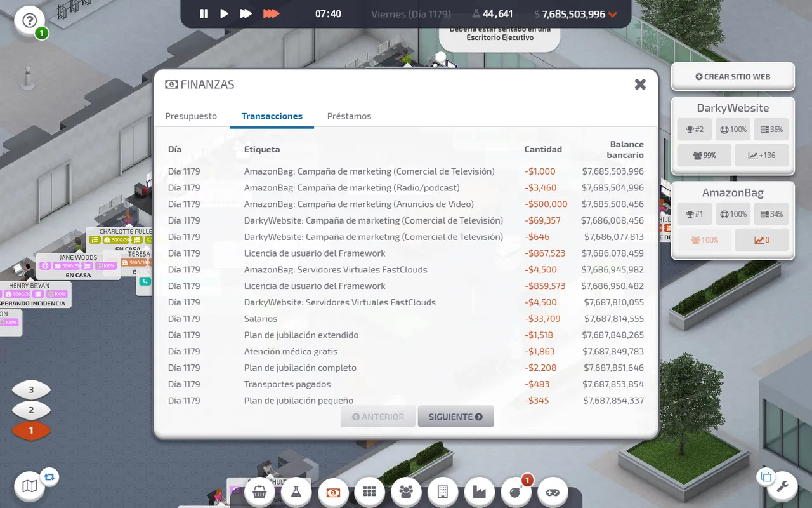The width and height of the screenshot is (812, 508).
Task: Go to next page with Siguiente button
Action: 455,417
